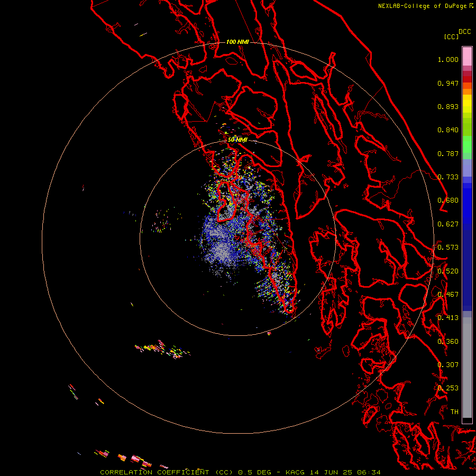476x476 pixels.
Task: Click the [CC] units label
Action: 451,36
